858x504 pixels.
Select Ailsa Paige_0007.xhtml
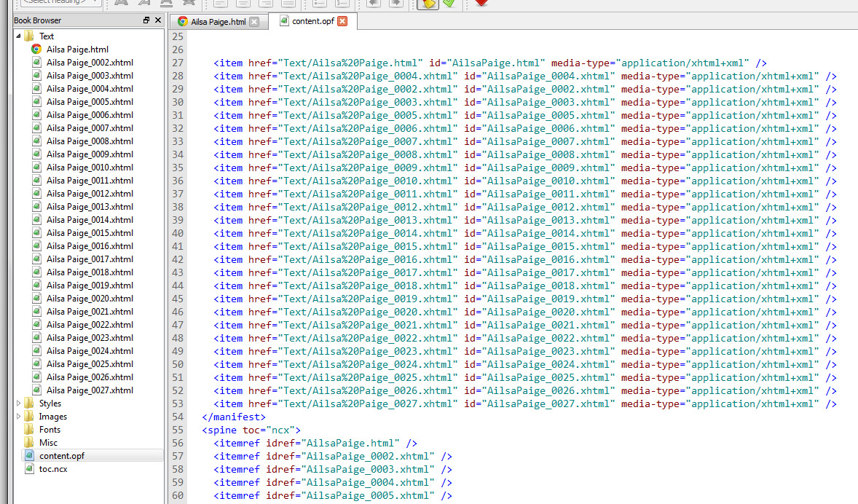point(90,128)
